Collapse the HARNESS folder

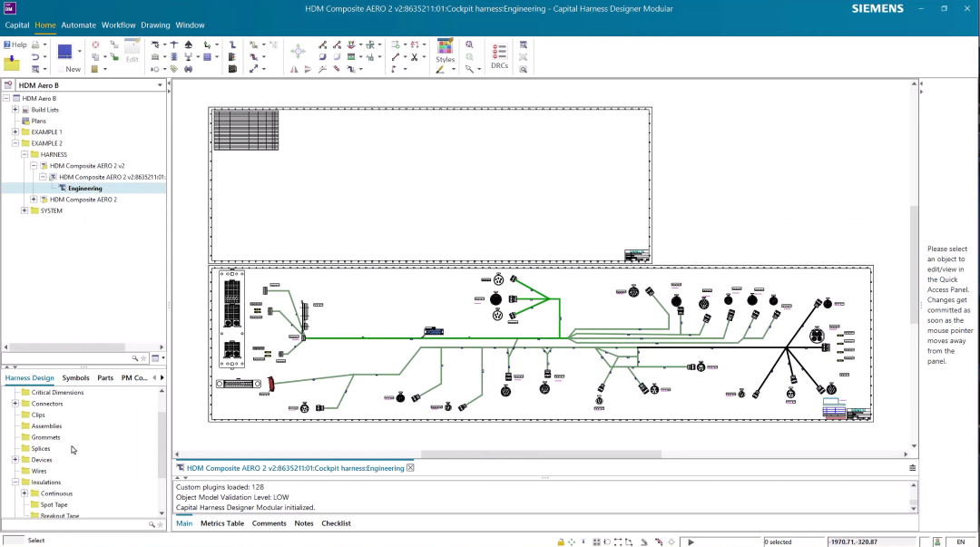click(x=25, y=154)
